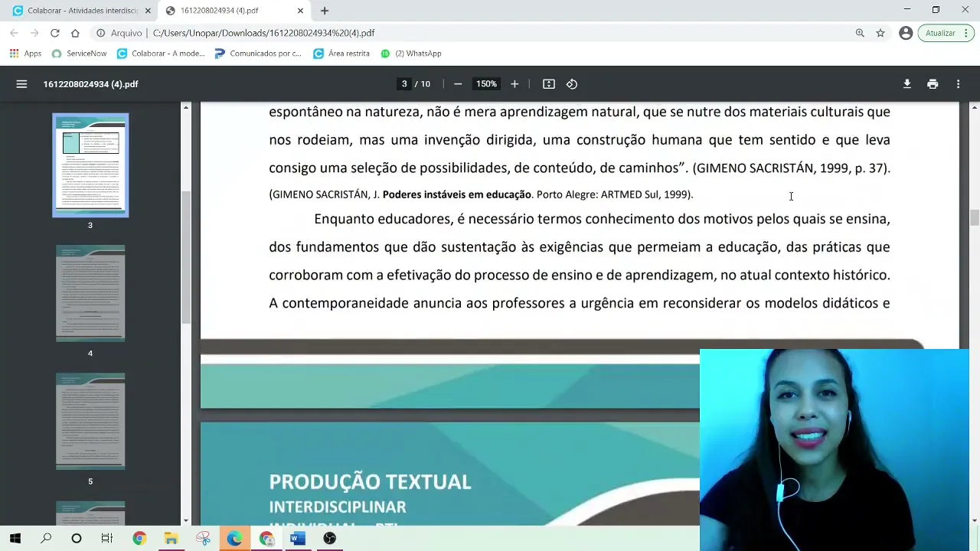Switch to the Colaborar - Atividades tab
This screenshot has height=551, width=980.
[x=80, y=11]
